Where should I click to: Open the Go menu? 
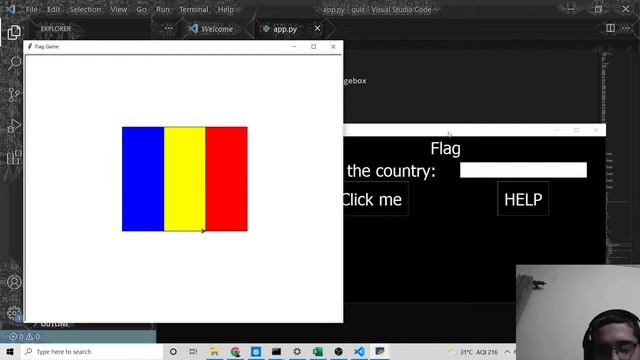141,9
